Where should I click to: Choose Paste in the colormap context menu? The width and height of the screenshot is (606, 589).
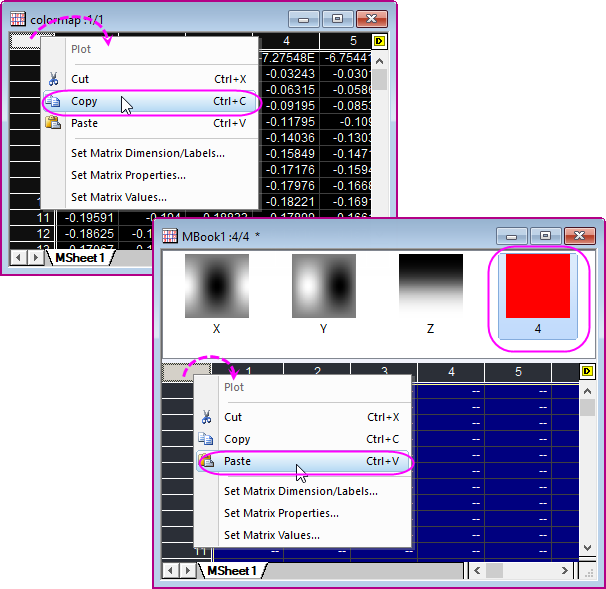150,123
